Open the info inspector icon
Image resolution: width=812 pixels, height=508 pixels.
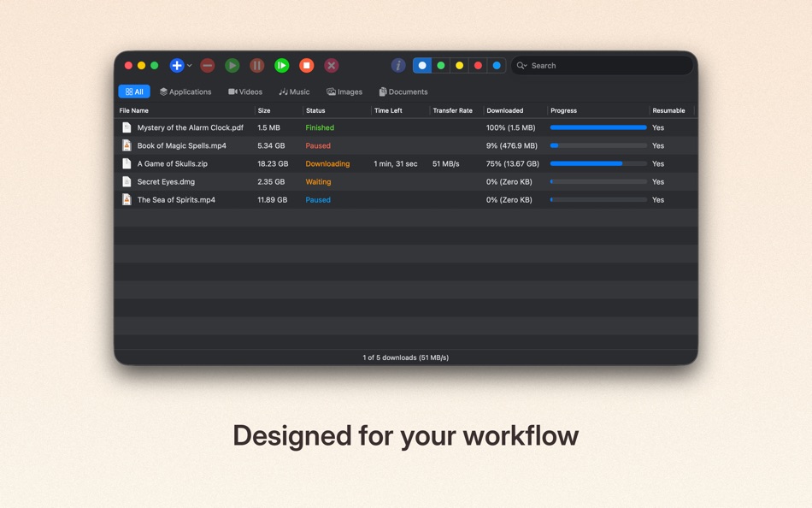coord(397,65)
